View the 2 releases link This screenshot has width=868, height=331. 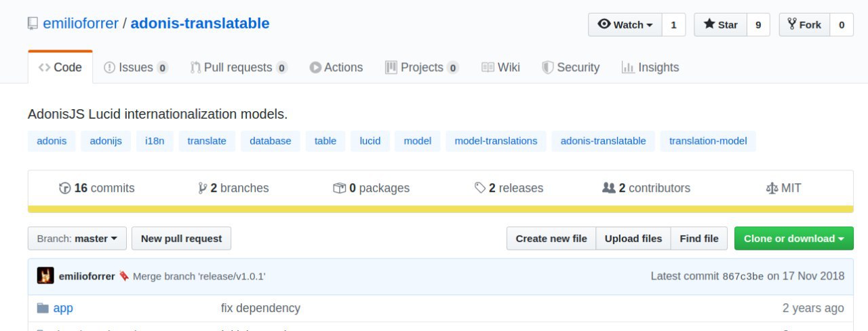click(x=509, y=188)
